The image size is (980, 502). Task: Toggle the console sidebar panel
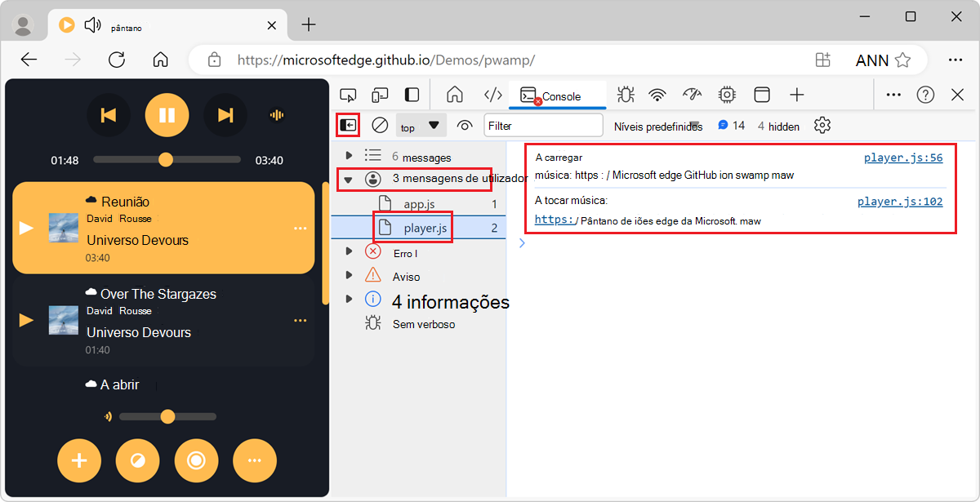click(349, 125)
